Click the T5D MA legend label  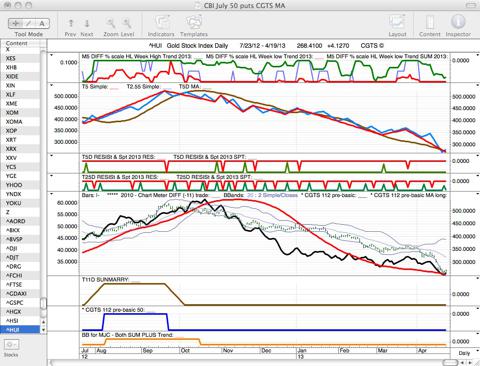(189, 86)
